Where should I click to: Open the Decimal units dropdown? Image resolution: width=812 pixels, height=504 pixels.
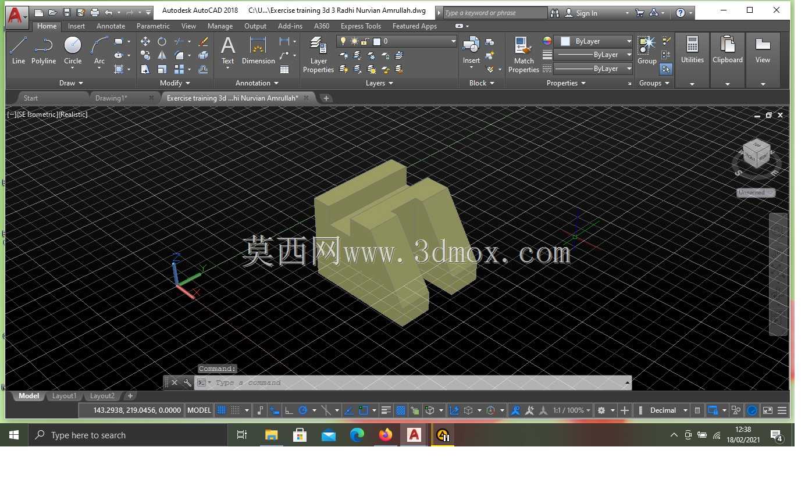point(667,410)
